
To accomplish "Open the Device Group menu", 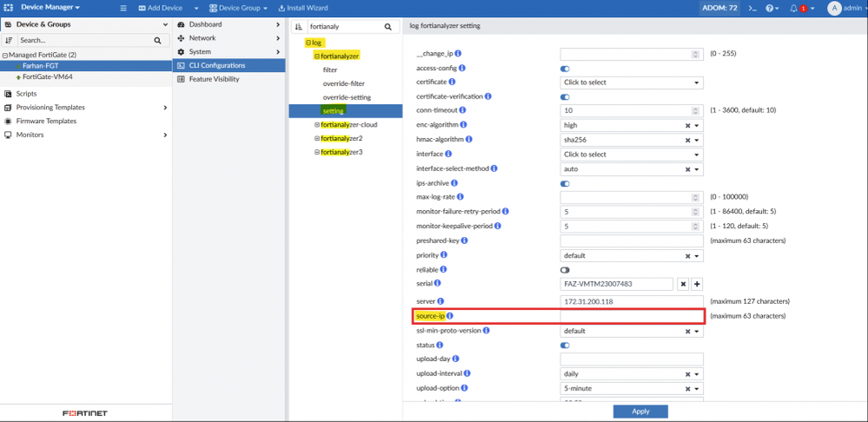I will pos(238,9).
